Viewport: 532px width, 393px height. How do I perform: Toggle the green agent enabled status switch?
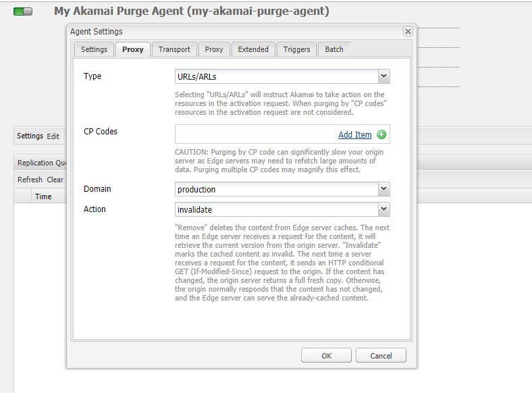(23, 11)
